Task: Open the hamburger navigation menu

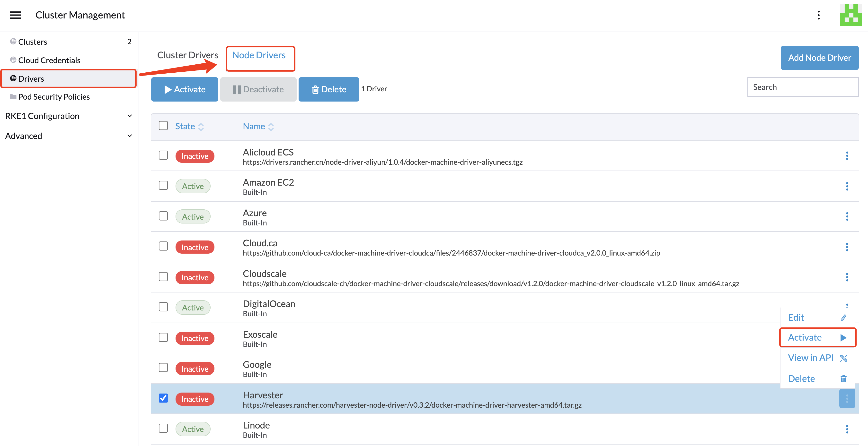Action: pos(16,15)
